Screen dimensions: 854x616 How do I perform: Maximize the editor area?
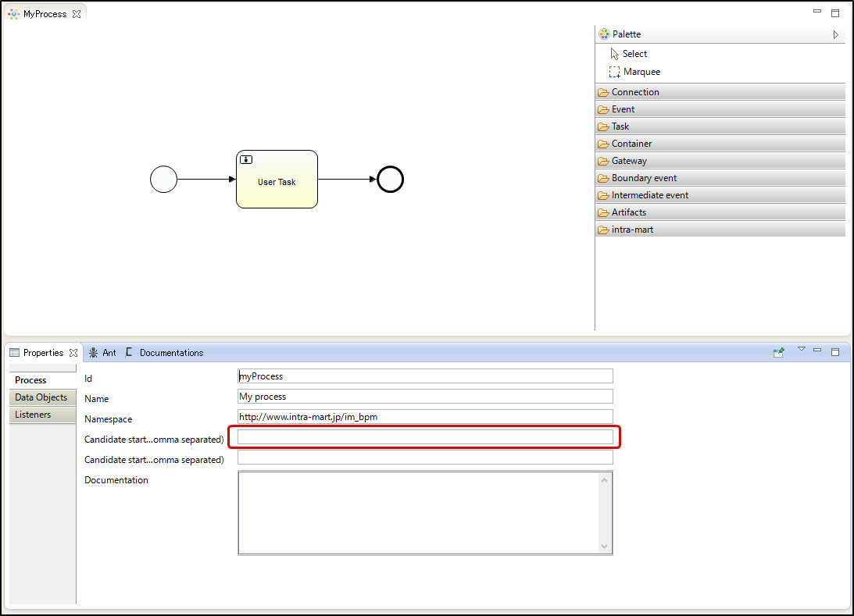click(x=835, y=12)
